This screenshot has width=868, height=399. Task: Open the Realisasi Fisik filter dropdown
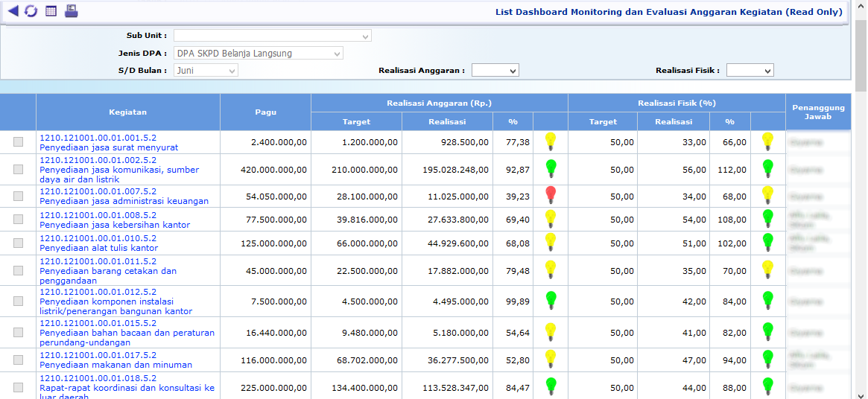[750, 70]
